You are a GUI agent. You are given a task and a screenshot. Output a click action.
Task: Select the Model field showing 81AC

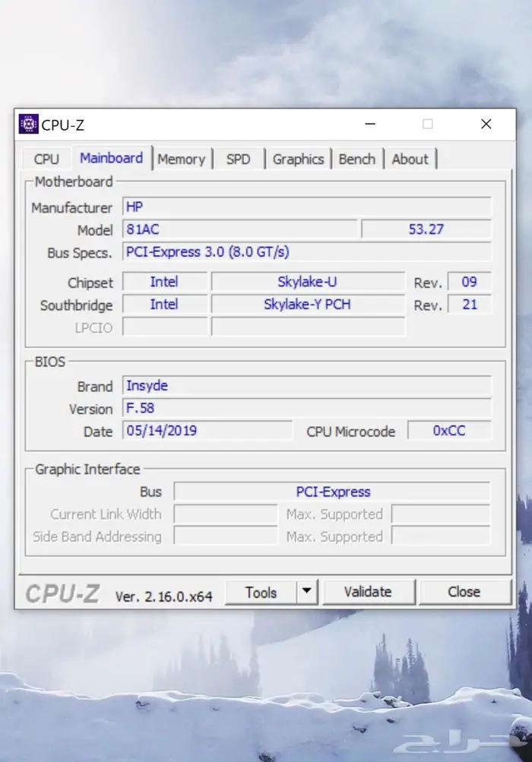tap(239, 229)
